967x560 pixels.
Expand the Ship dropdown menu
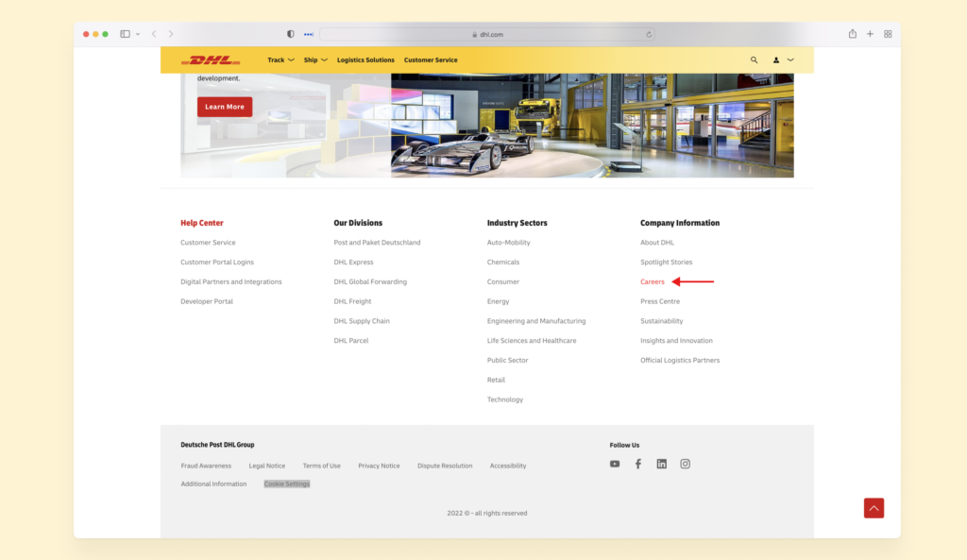coord(314,59)
